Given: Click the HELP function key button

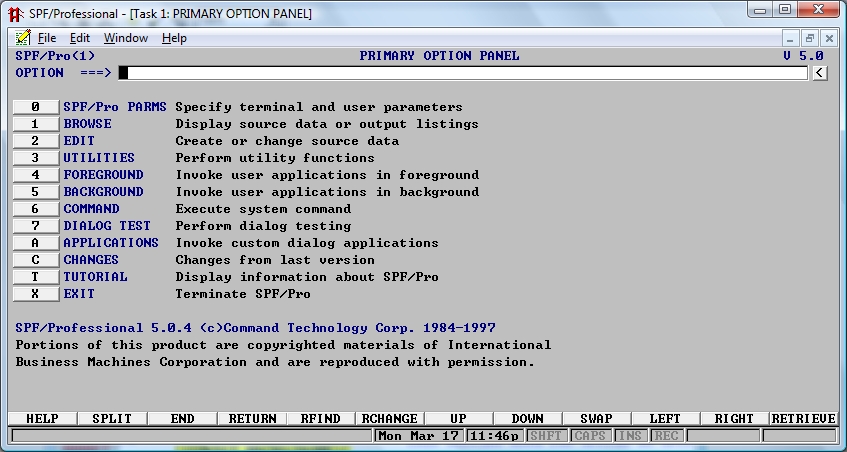Looking at the screenshot, I should coord(43,419).
